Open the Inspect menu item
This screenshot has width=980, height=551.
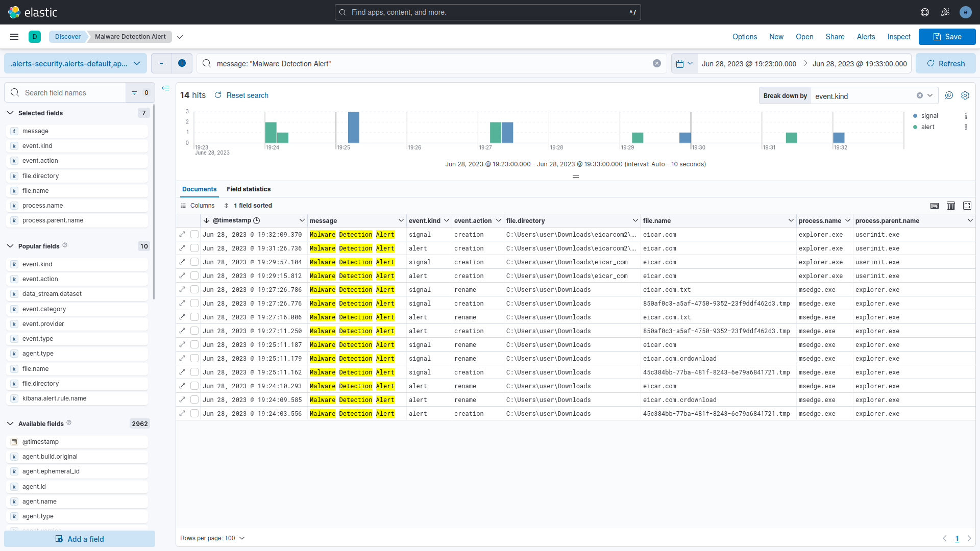point(898,37)
